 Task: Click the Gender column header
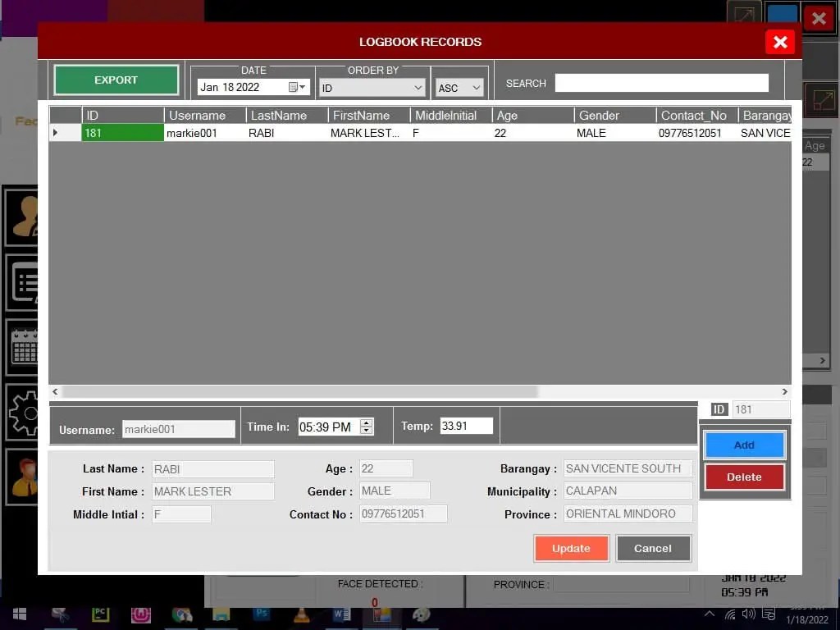tap(615, 115)
